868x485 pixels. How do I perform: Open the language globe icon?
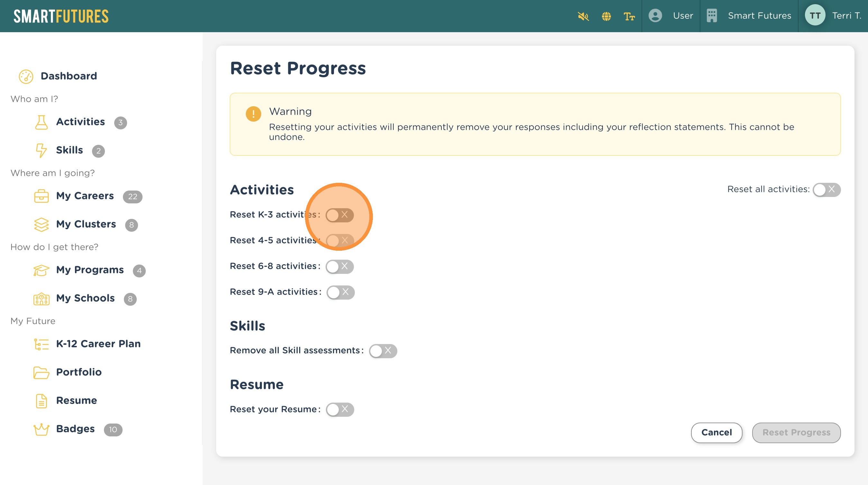click(x=606, y=16)
